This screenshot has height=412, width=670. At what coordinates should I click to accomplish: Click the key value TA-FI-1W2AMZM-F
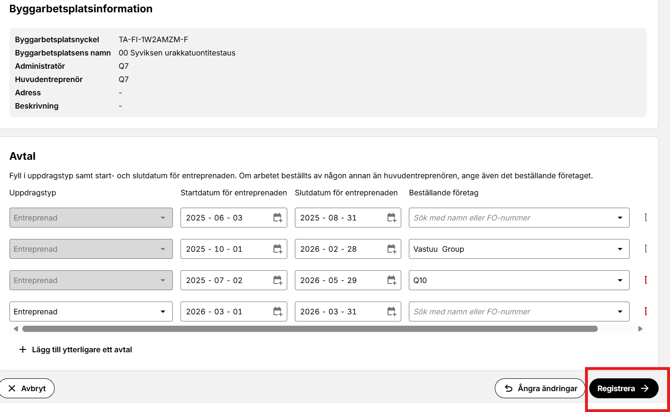tap(153, 40)
